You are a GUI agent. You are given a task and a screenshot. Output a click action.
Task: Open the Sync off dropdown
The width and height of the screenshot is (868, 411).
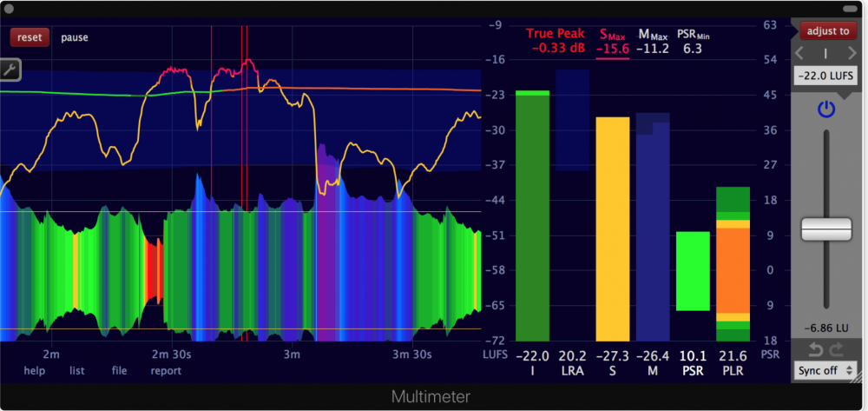point(825,370)
